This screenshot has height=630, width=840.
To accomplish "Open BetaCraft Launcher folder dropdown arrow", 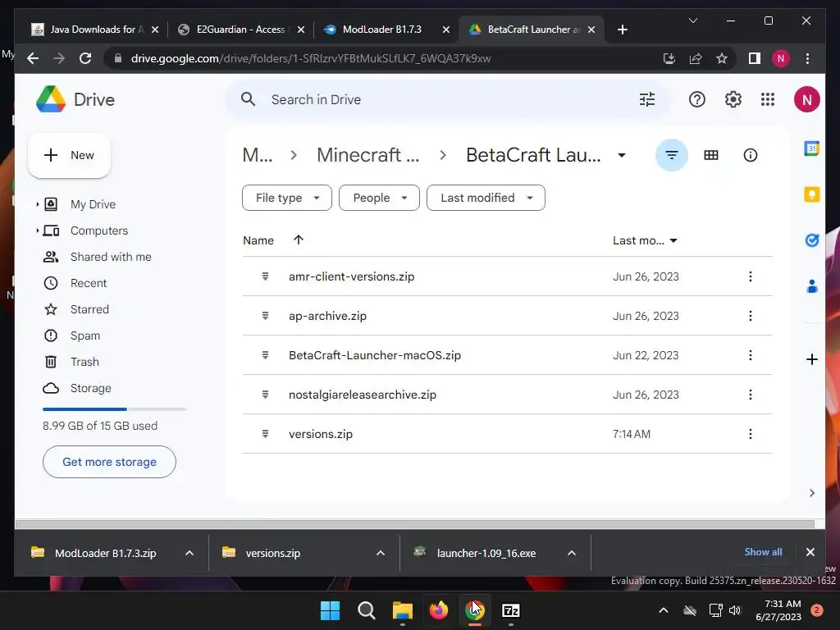I will (622, 155).
